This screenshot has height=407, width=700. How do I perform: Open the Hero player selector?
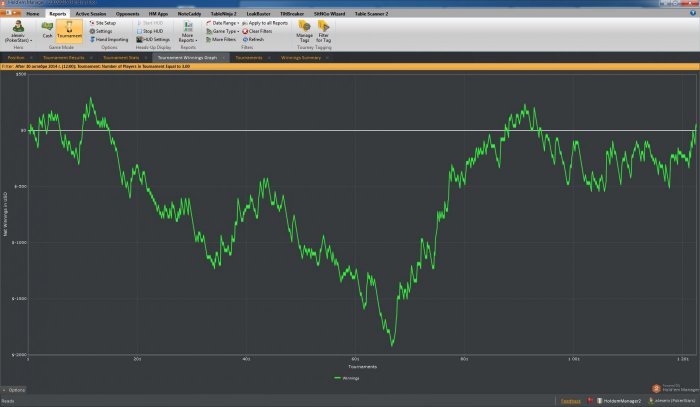point(18,33)
